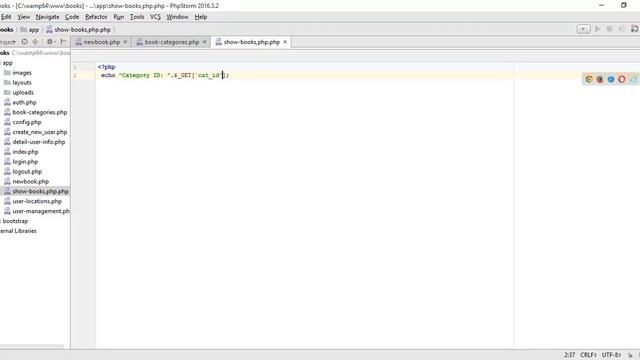Open the Run menu
Screen dimensions: 640x360
click(x=118, y=17)
